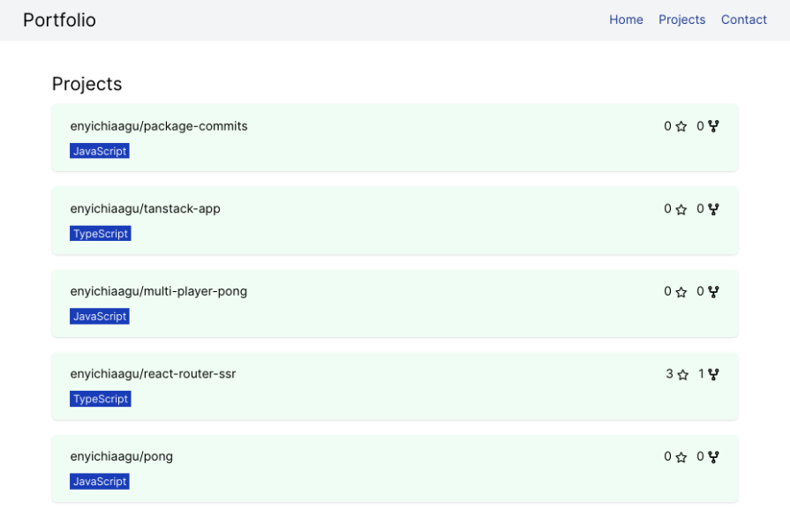Select the star icon beside react-router-ssr
The height and width of the screenshot is (532, 790).
click(681, 374)
